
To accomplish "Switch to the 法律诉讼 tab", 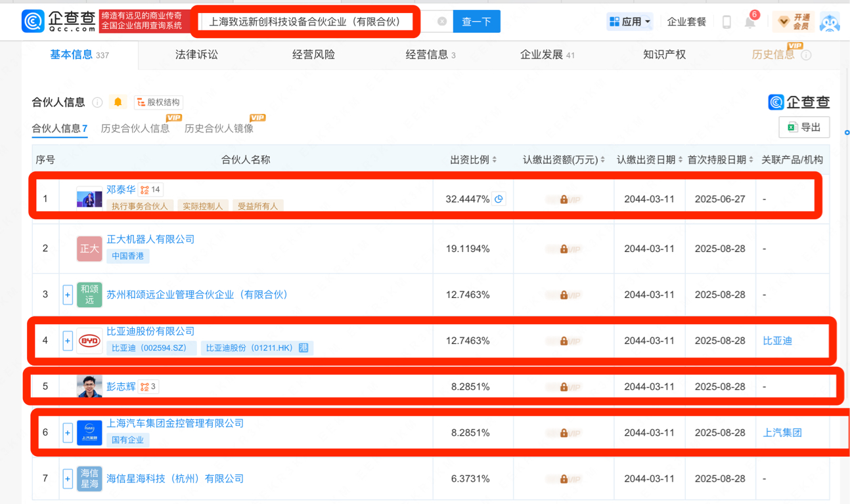I will (196, 55).
